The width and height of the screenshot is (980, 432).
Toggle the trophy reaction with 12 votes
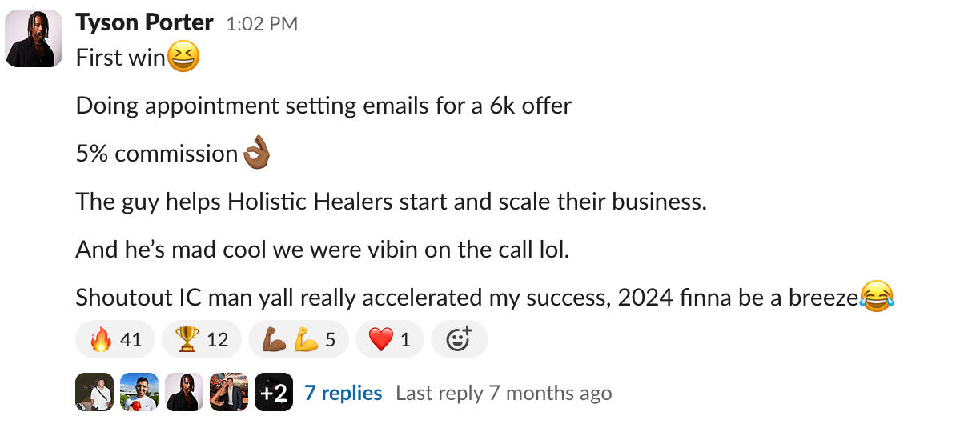click(202, 340)
